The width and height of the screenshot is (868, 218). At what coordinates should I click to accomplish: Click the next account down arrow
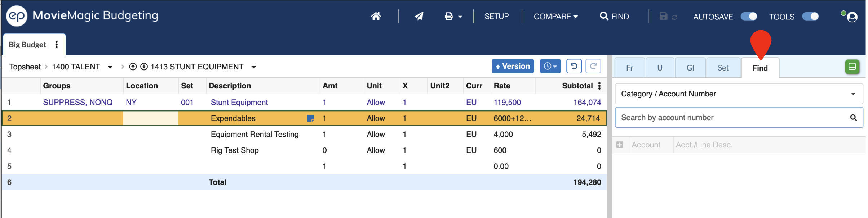point(144,67)
